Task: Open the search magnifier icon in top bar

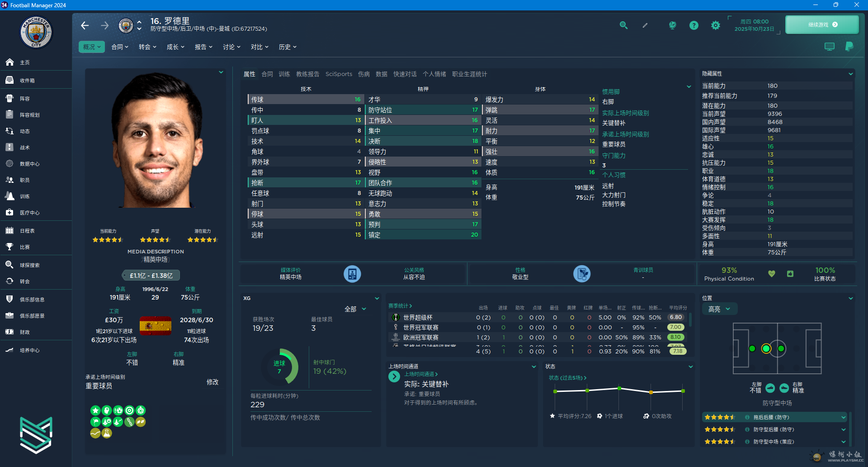Action: tap(623, 25)
